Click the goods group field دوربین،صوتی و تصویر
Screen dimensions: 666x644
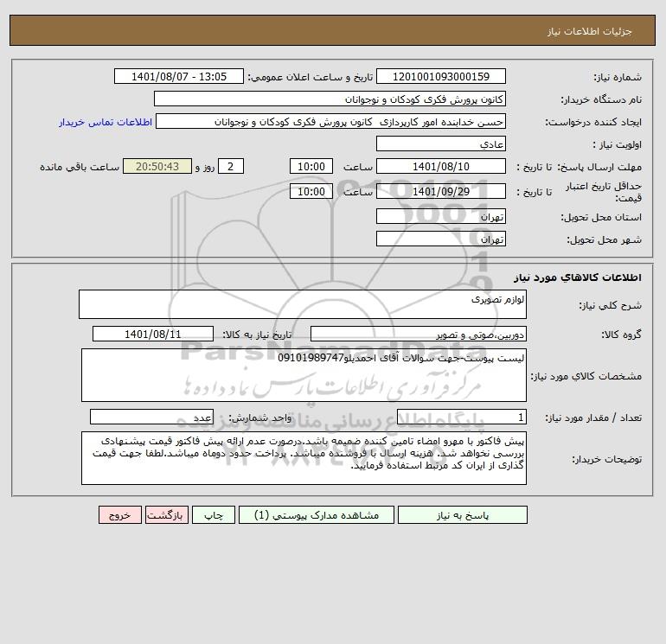419,334
